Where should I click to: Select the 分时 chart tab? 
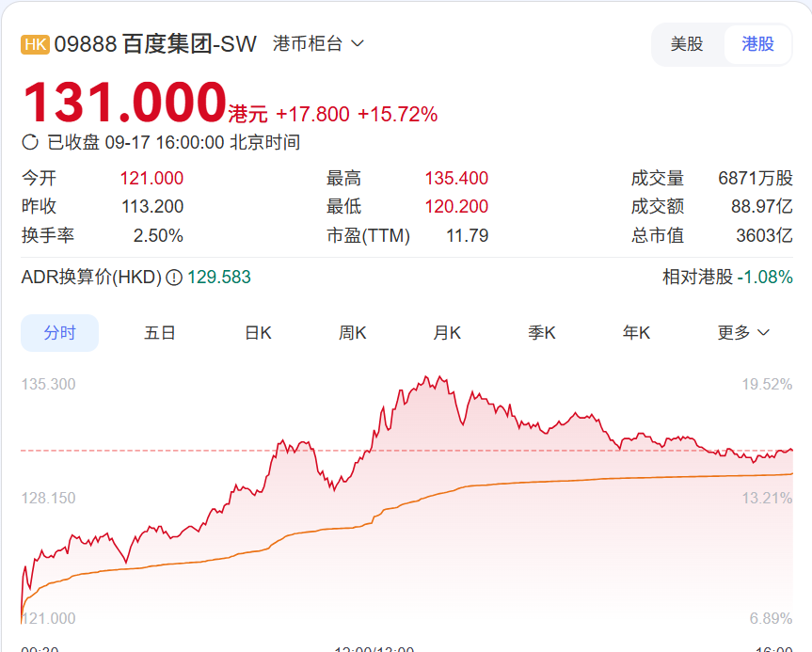pyautogui.click(x=59, y=332)
